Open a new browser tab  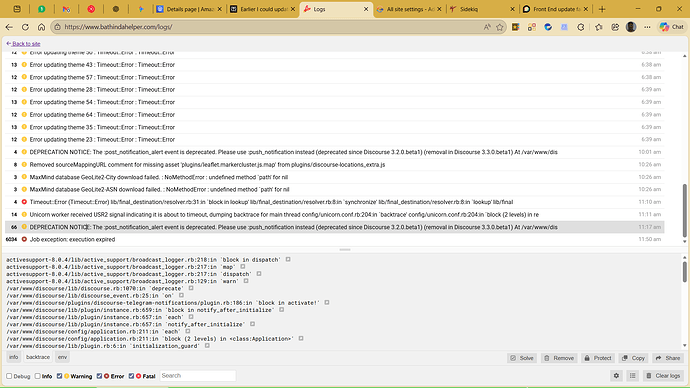pos(602,9)
